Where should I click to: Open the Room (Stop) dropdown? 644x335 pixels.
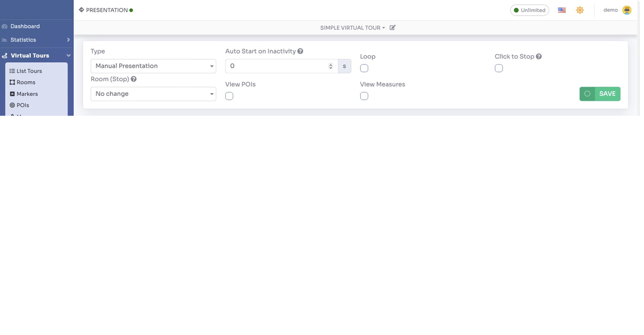(x=153, y=94)
